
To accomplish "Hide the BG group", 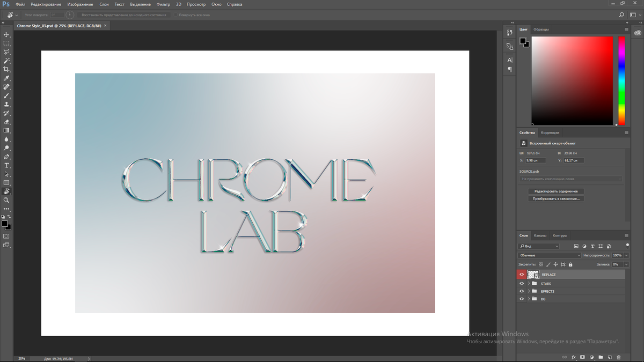I will 522,299.
